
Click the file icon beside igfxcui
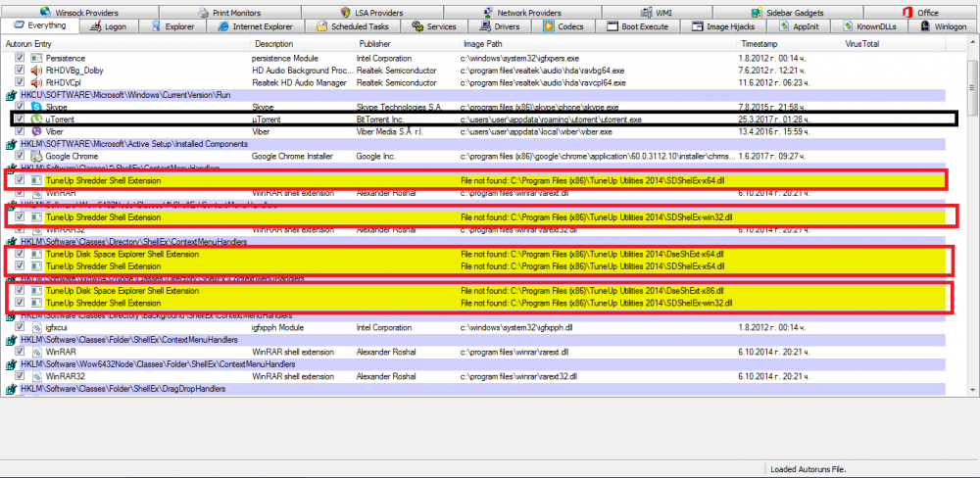click(36, 327)
